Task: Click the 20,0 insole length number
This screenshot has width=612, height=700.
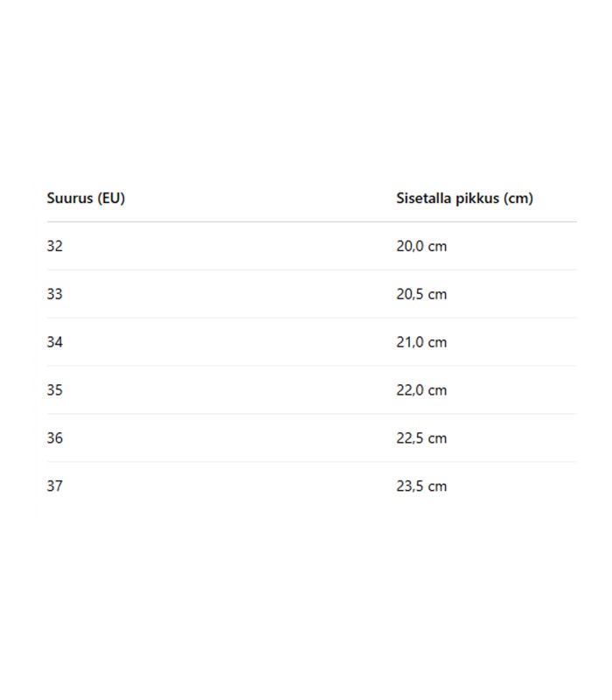Action: pyautogui.click(x=410, y=246)
